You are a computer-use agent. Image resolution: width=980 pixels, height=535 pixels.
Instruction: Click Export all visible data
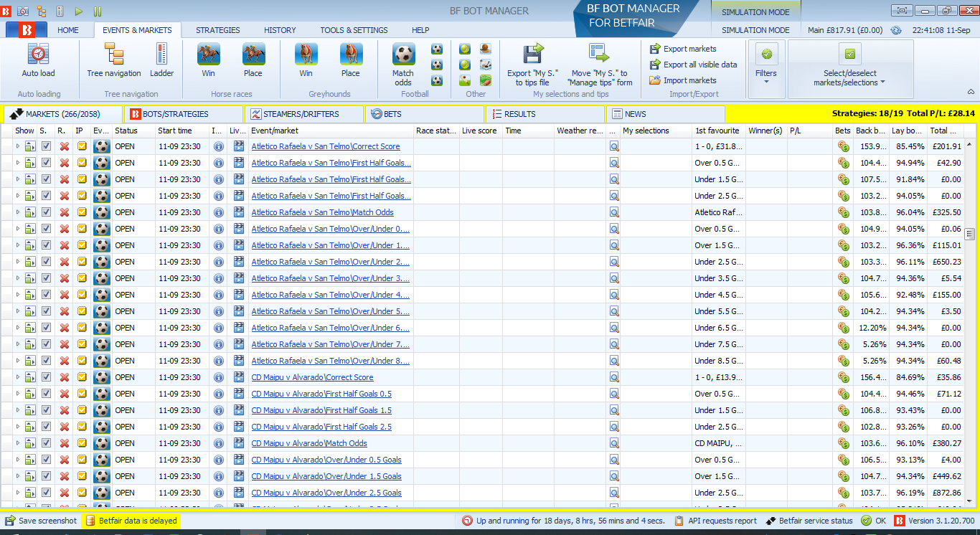click(x=693, y=65)
